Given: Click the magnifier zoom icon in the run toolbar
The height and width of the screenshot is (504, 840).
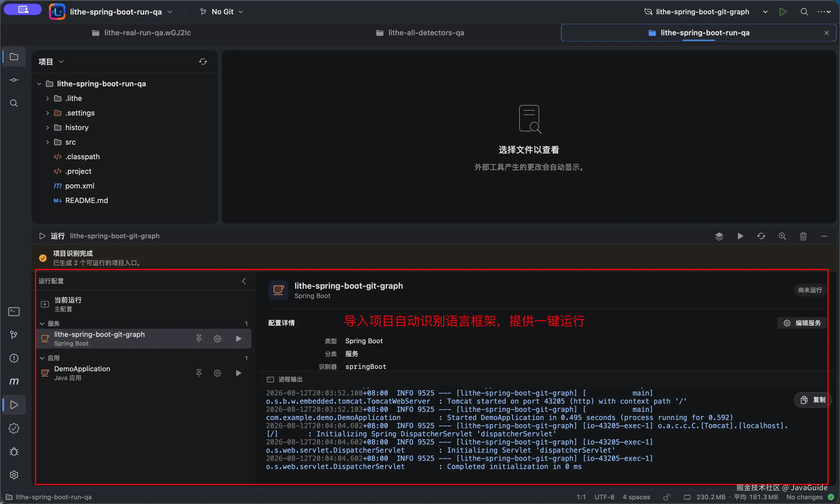Looking at the screenshot, I should tap(782, 236).
